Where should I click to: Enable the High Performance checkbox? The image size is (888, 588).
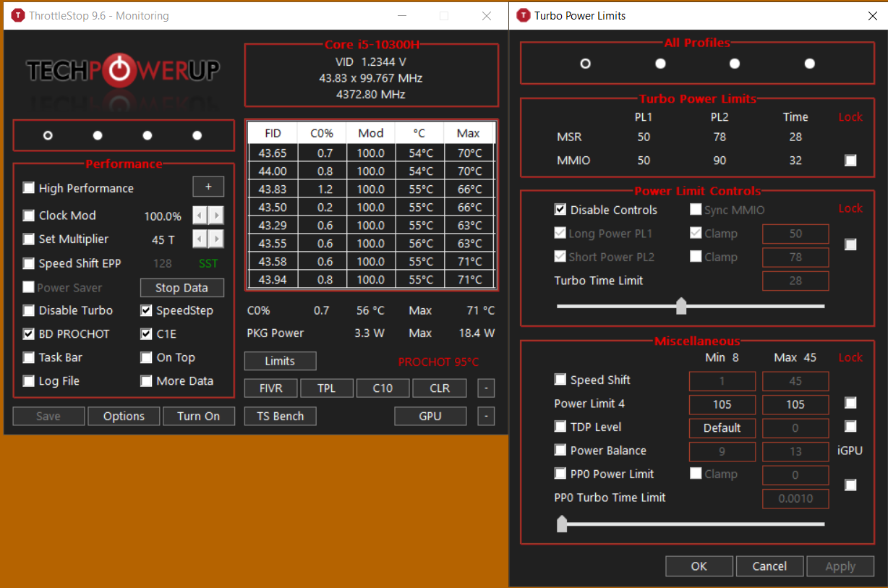coord(29,188)
